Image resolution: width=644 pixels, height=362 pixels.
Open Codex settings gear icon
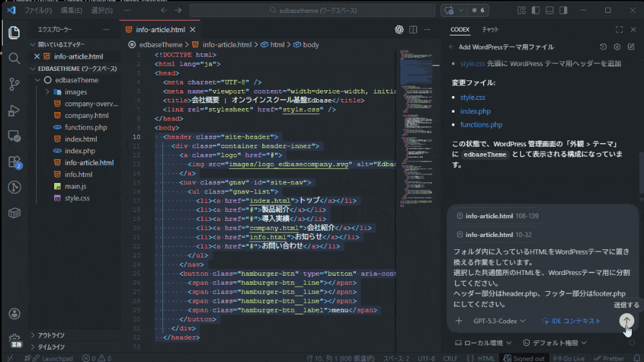click(x=617, y=47)
